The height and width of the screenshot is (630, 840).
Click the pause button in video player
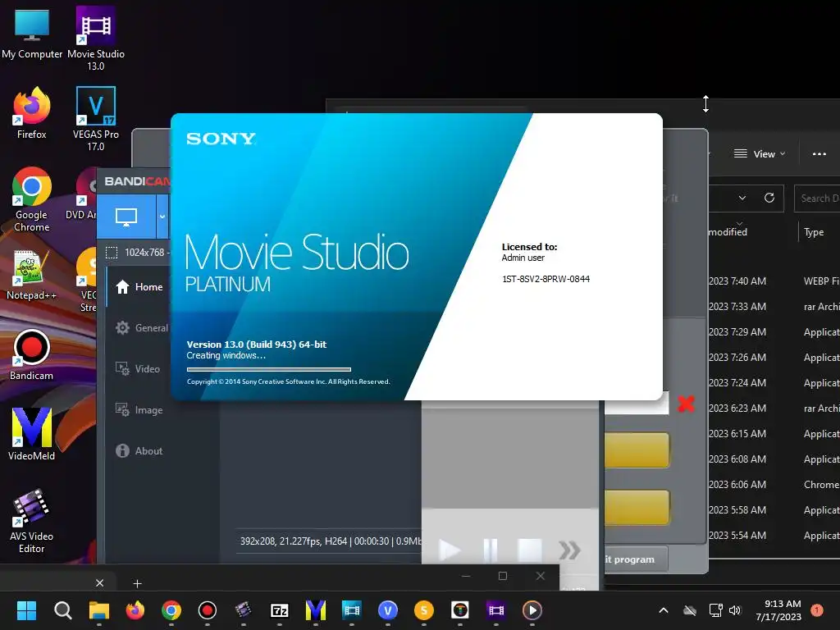(490, 550)
